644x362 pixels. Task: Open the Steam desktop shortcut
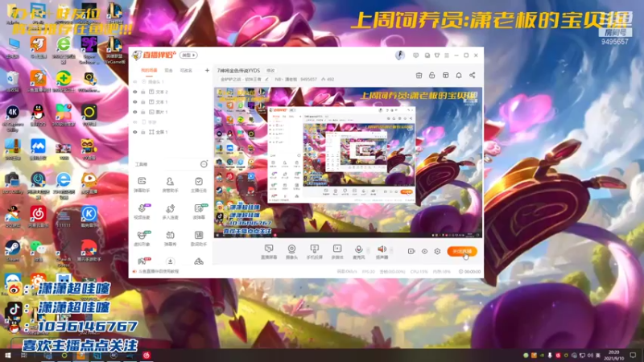[12, 250]
